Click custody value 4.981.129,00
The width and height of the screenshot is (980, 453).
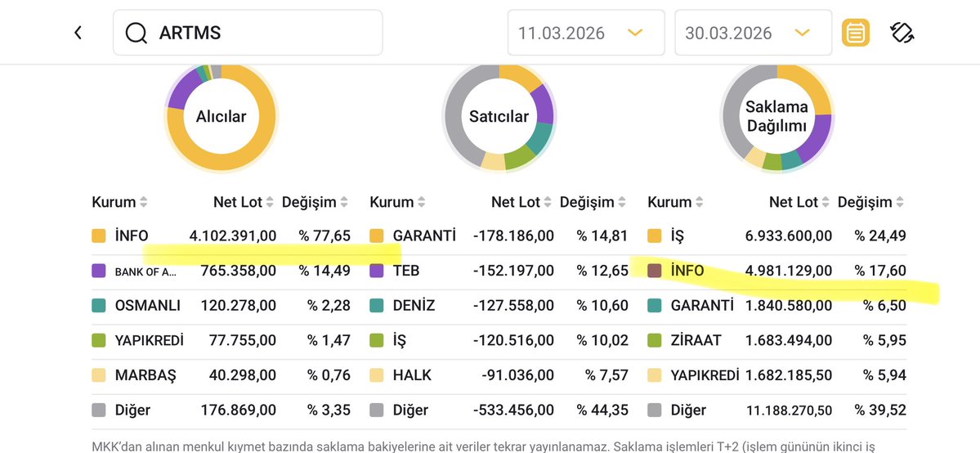[x=789, y=271]
